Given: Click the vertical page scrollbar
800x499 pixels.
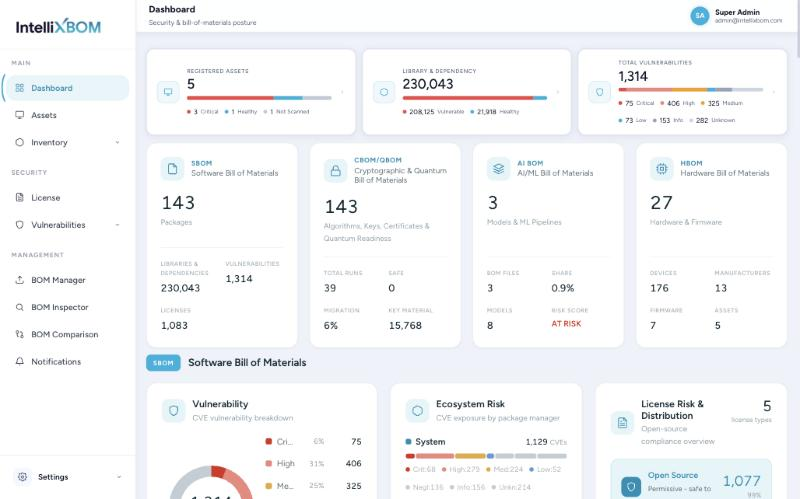Looking at the screenshot, I should pyautogui.click(x=796, y=31).
